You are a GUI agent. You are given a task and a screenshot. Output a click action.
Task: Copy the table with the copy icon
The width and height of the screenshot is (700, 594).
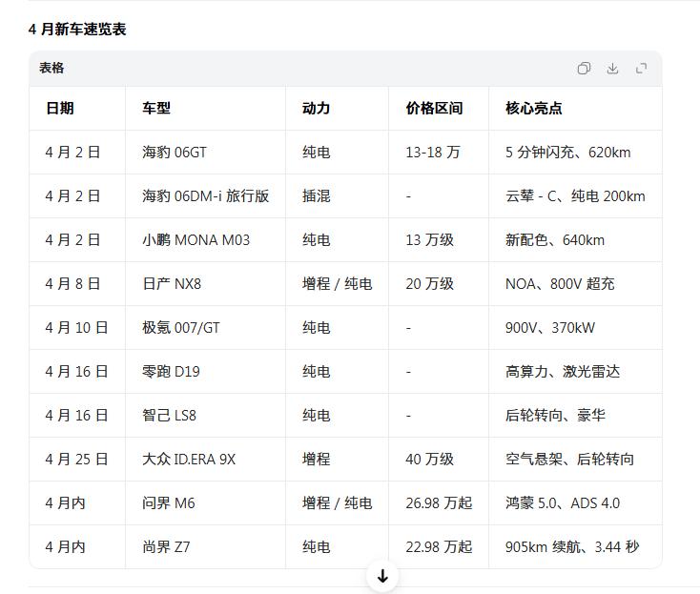click(584, 69)
